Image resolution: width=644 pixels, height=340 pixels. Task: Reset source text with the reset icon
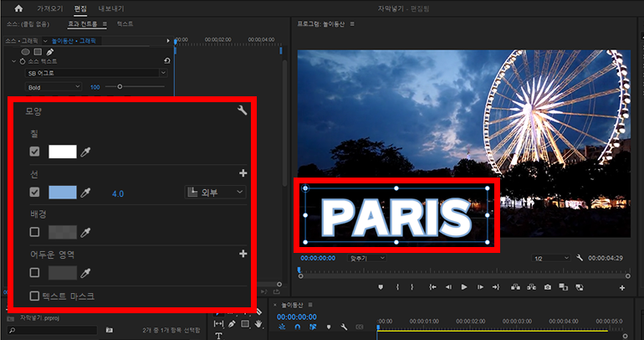166,61
